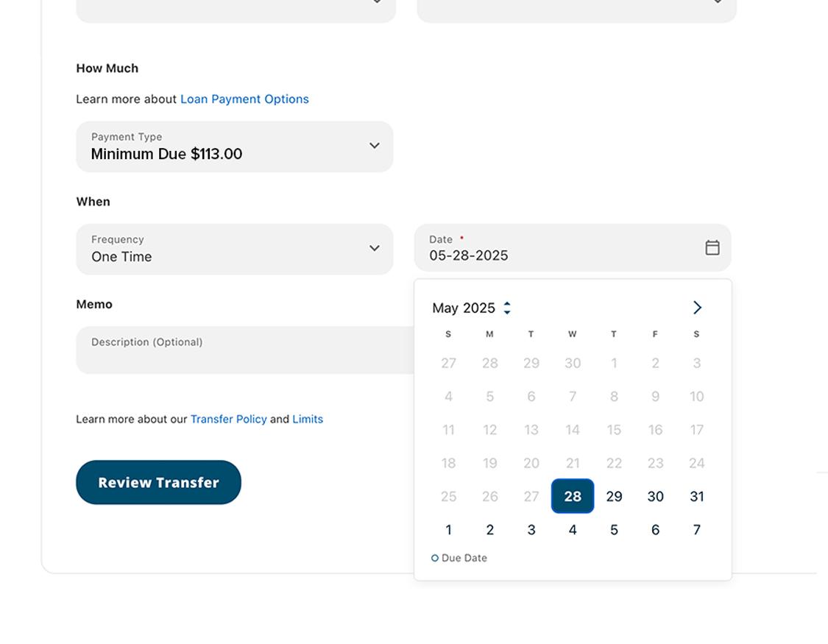The image size is (828, 644).
Task: Open the calendar icon in Date field
Action: point(712,248)
